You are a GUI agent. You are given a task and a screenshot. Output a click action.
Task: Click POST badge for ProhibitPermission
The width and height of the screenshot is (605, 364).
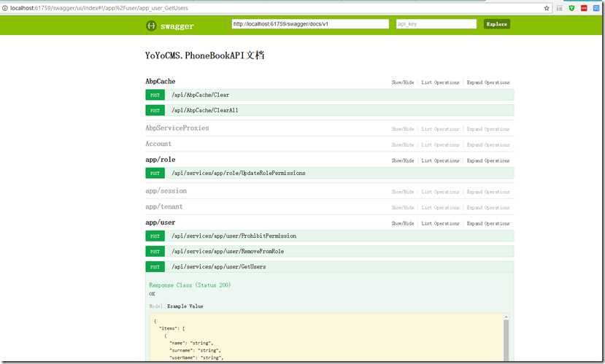click(155, 236)
